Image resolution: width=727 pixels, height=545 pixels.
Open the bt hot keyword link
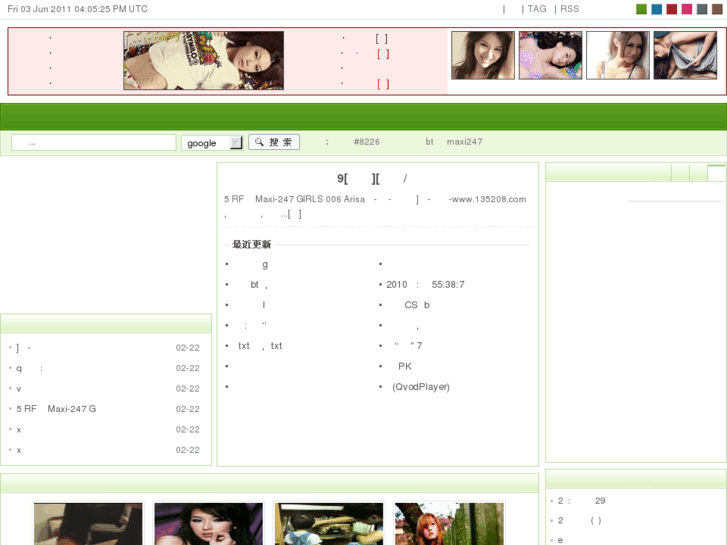pyautogui.click(x=429, y=142)
